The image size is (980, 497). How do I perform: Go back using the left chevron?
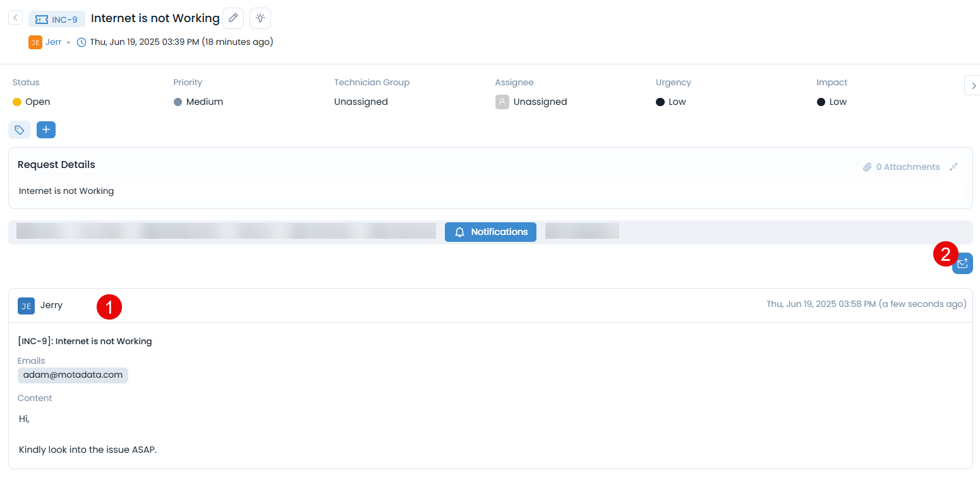pyautogui.click(x=15, y=18)
